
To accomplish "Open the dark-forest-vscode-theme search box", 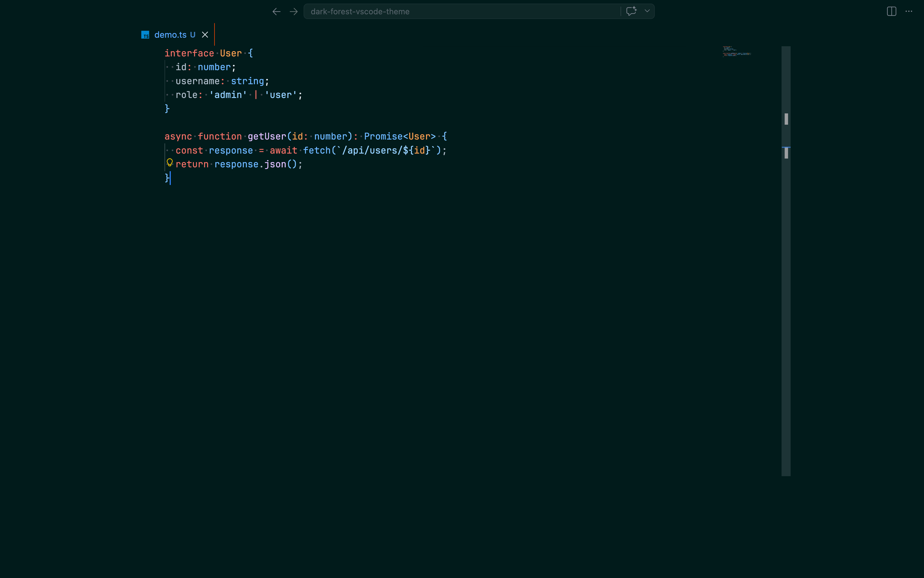I will point(462,12).
